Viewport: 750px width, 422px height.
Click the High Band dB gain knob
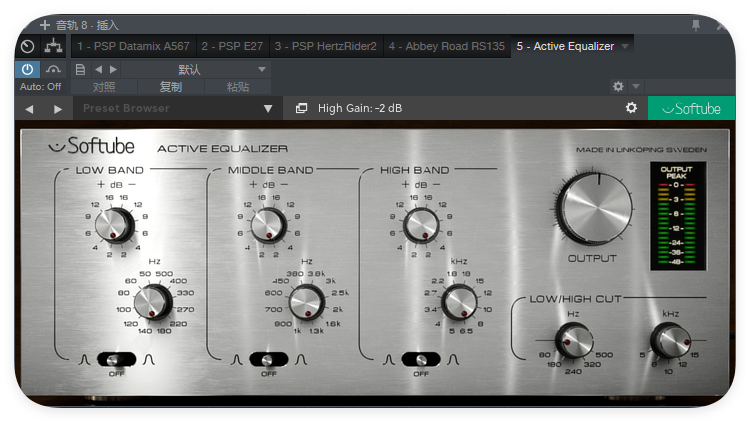[x=421, y=225]
